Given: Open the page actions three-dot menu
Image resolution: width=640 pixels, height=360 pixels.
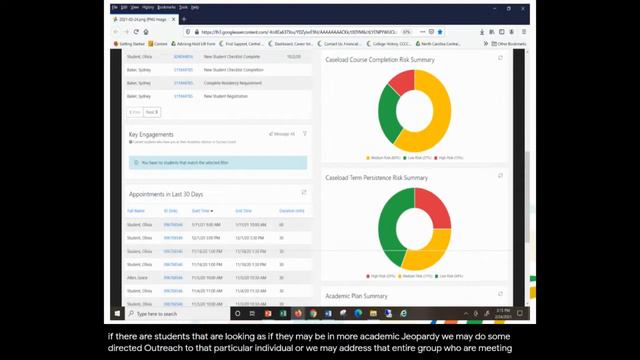Looking at the screenshot, I should point(422,32).
